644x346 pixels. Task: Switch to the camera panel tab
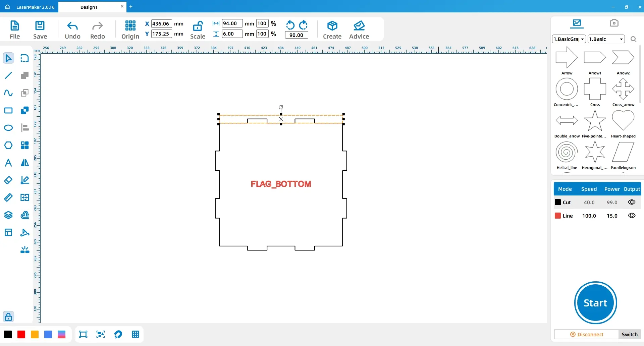coord(614,23)
